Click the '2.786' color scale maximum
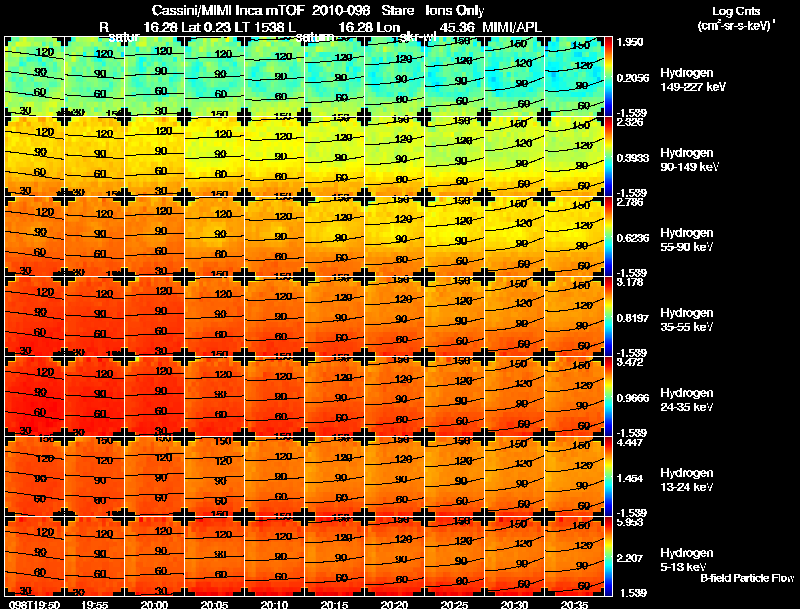Screen dimensions: 800x609 [630, 202]
